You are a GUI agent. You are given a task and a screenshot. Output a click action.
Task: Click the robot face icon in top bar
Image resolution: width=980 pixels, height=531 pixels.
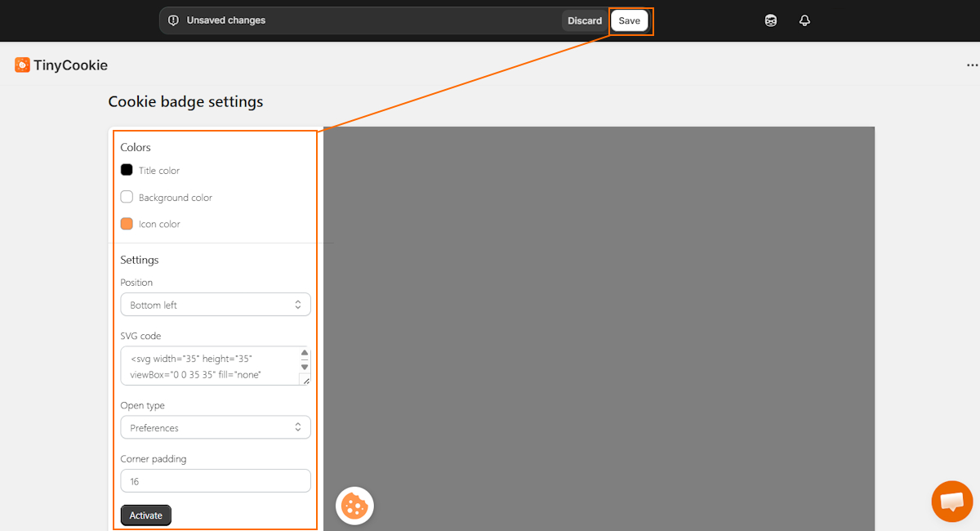[770, 20]
